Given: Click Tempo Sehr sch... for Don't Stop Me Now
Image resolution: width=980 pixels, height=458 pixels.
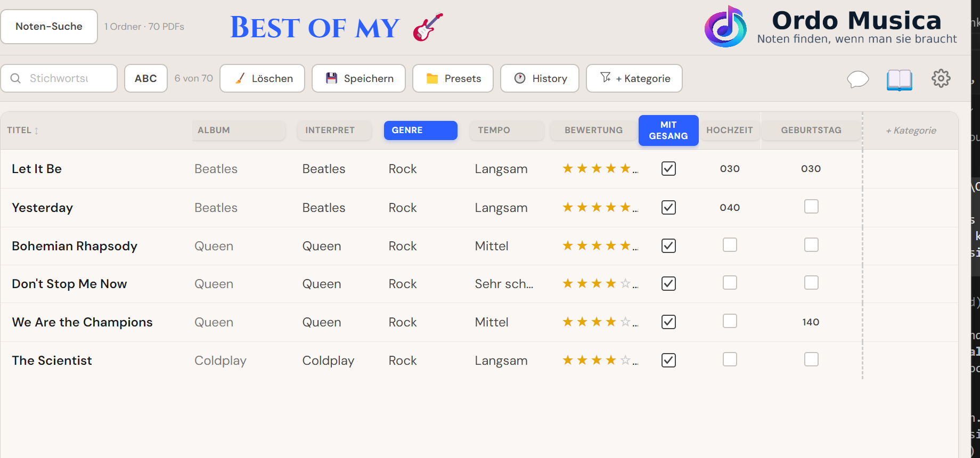Looking at the screenshot, I should (x=504, y=284).
